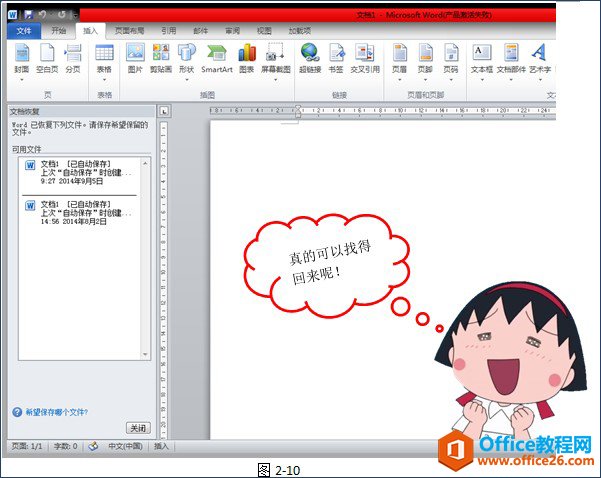Viewport: 601px width, 478px height.
Task: Click the proofing status icon in status bar
Action: [93, 446]
